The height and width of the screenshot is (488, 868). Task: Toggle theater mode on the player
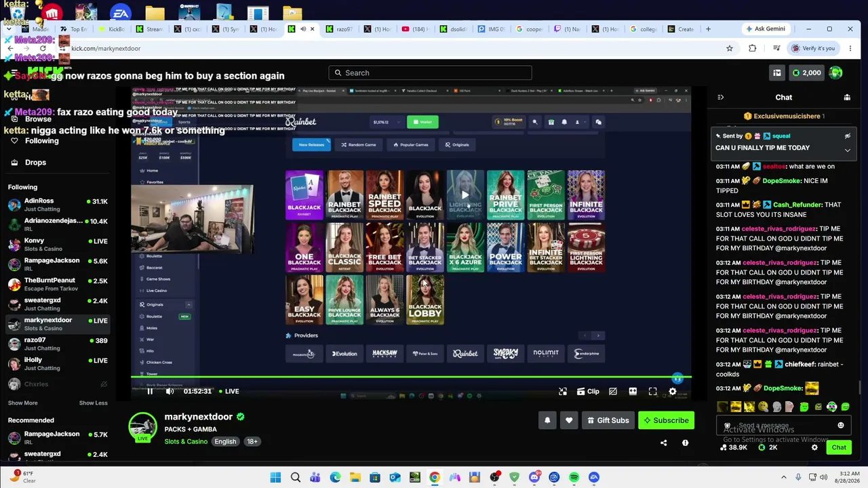tap(633, 391)
